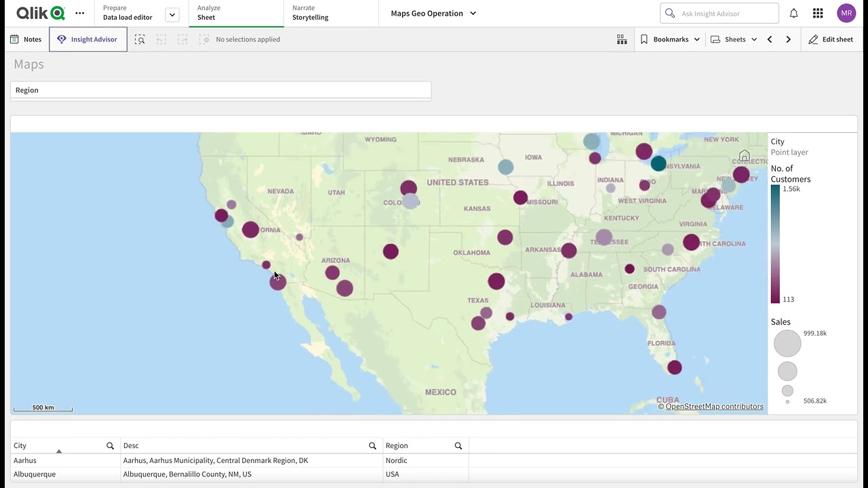868x488 pixels.
Task: Select the Aarhus city cell
Action: pos(66,460)
